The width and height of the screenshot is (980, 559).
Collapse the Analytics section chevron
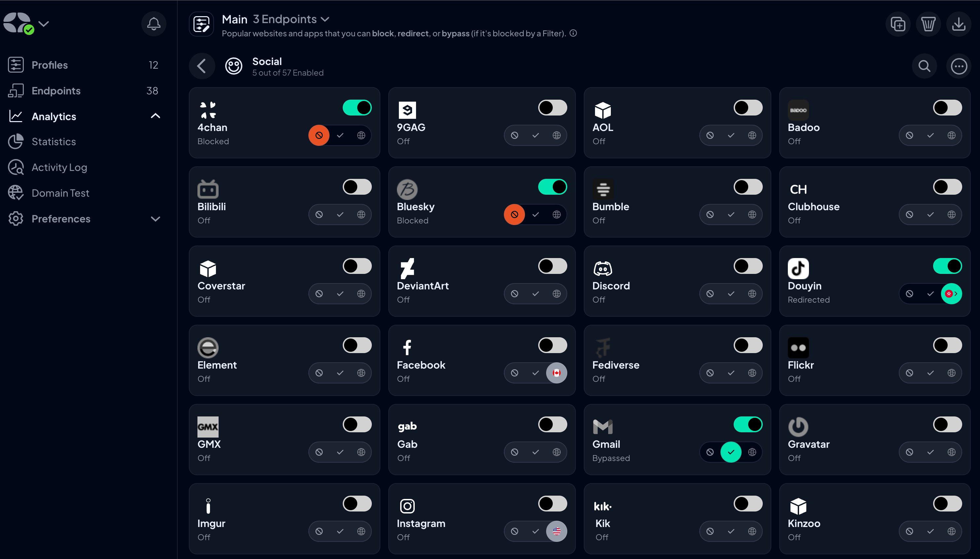(155, 116)
